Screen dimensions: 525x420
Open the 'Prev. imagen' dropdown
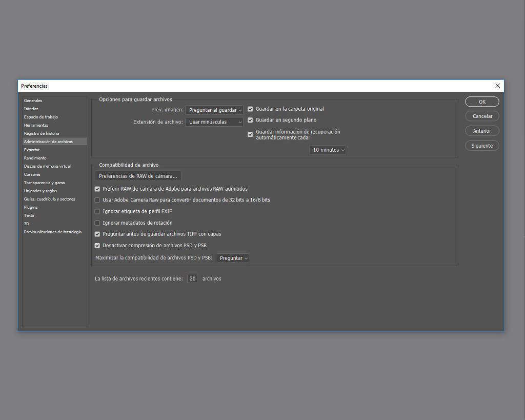pyautogui.click(x=214, y=110)
